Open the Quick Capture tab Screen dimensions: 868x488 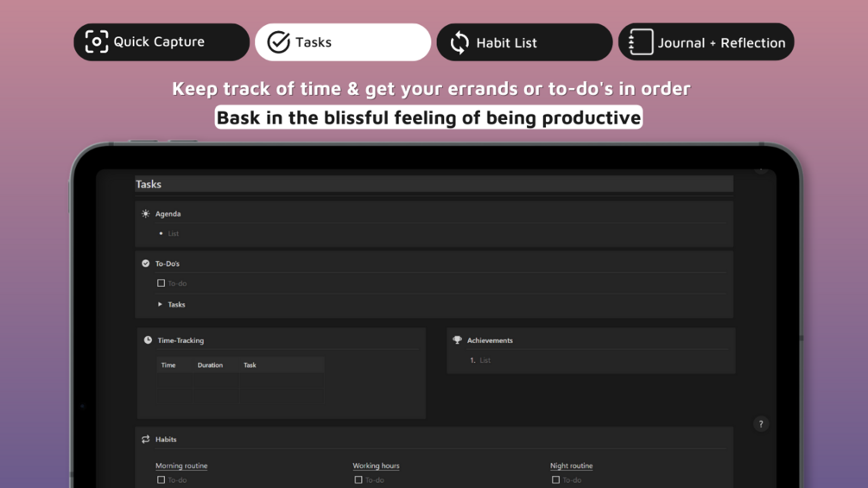coord(162,42)
